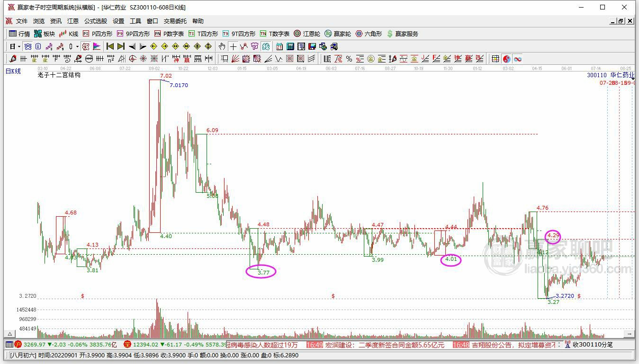Select the hand pan tool
Image resolution: width=639 pixels, height=364 pixels.
pyautogui.click(x=222, y=46)
